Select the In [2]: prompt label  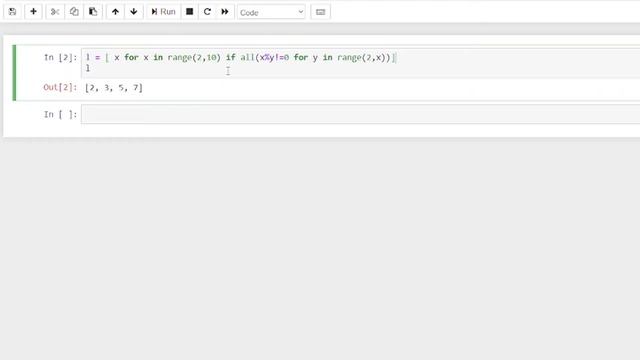point(60,58)
